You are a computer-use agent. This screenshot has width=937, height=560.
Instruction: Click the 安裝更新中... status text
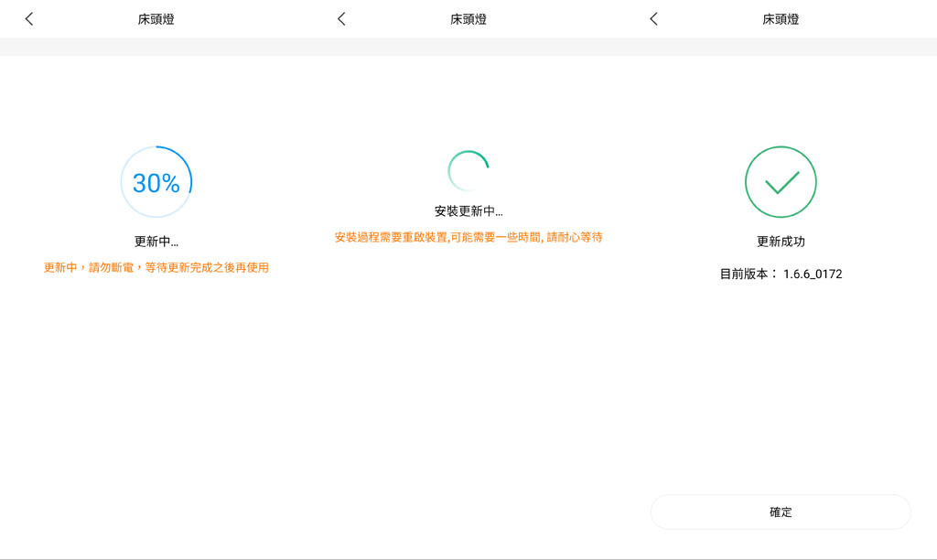pos(468,211)
